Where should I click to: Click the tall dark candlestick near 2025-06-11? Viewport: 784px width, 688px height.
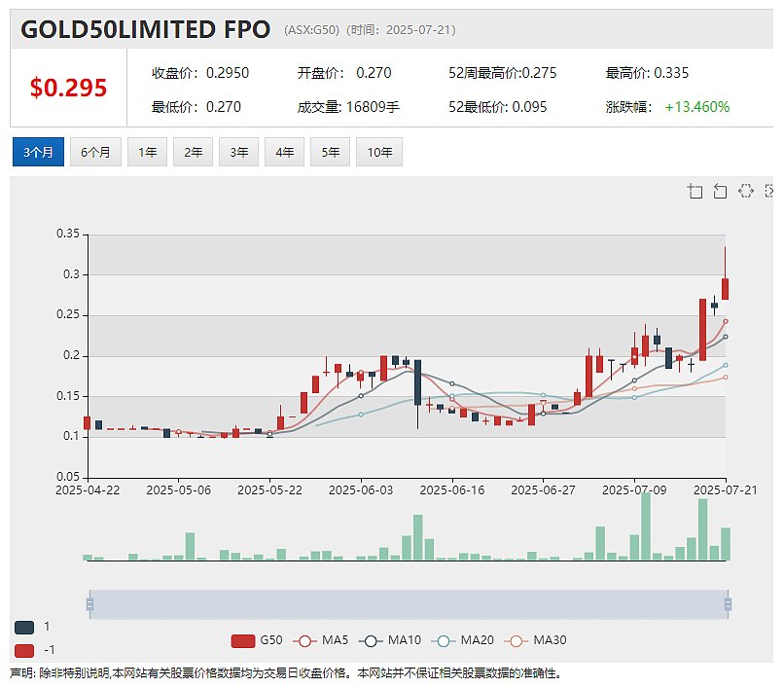(418, 382)
